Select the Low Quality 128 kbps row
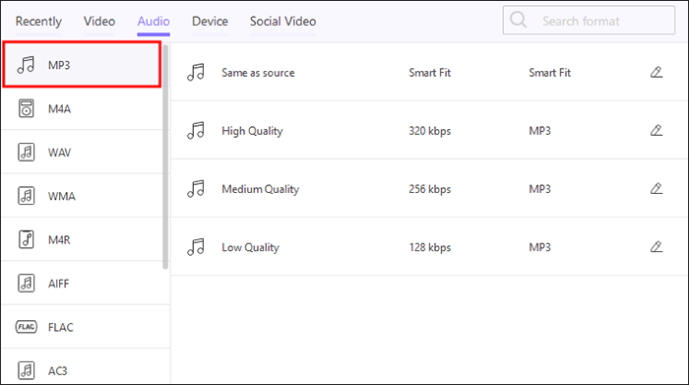Screen dimensions: 689x385 pyautogui.click(x=429, y=247)
